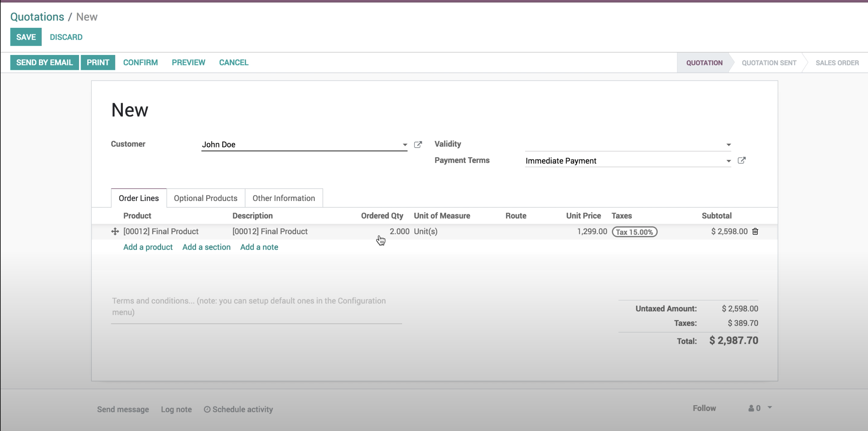The image size is (868, 431).
Task: Open the Immediate Payment terms dropdown
Action: point(728,161)
